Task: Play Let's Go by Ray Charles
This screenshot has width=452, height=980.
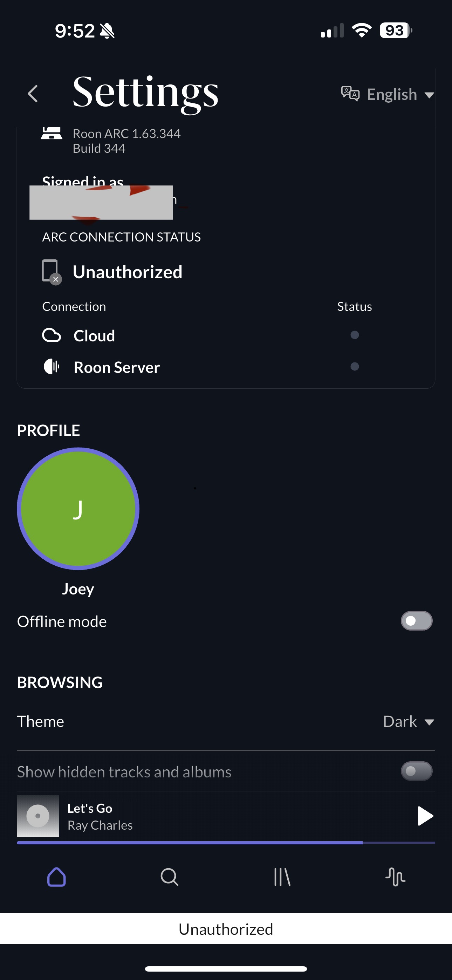Action: [425, 816]
